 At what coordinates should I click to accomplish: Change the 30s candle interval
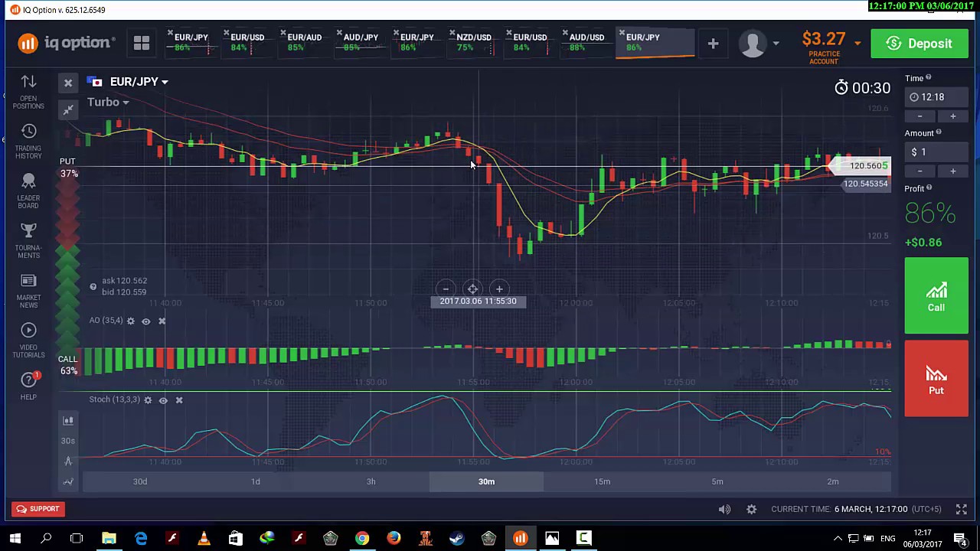tap(68, 441)
